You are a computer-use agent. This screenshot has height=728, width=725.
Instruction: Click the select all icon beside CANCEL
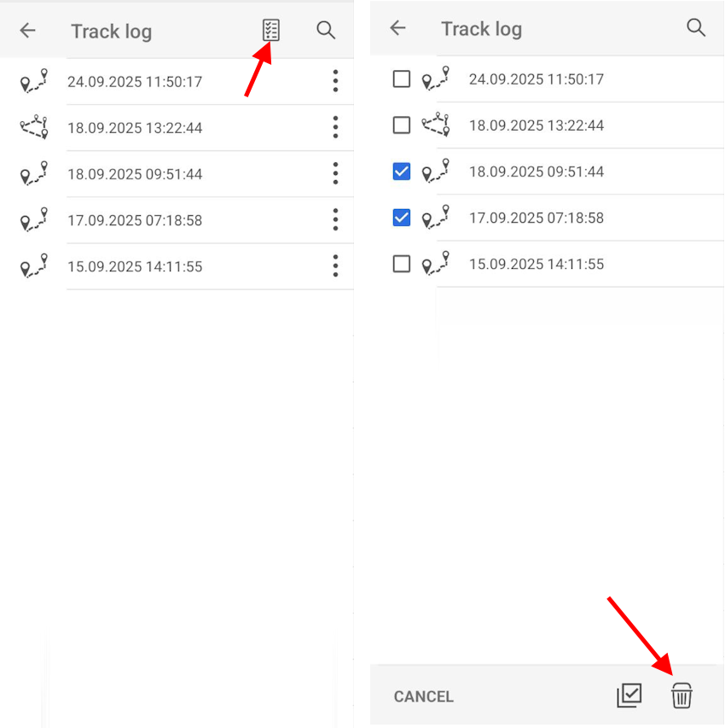pos(629,696)
